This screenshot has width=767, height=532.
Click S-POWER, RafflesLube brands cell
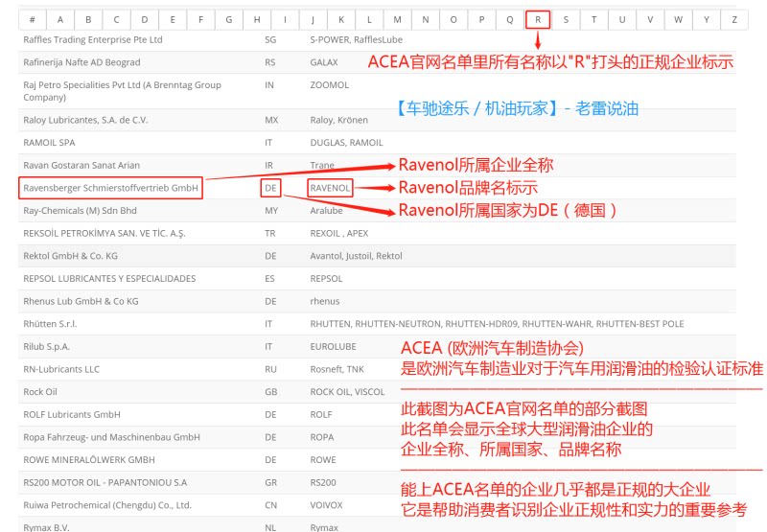(x=356, y=39)
